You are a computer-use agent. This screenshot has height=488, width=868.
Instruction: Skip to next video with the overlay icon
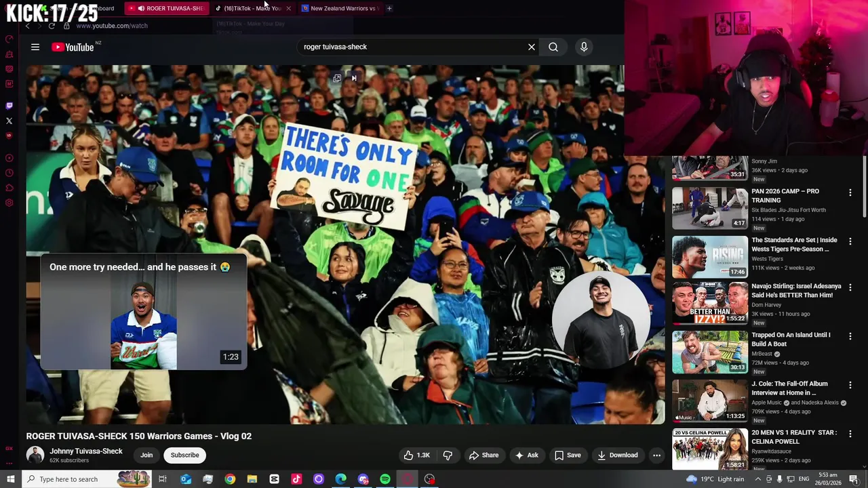point(353,78)
